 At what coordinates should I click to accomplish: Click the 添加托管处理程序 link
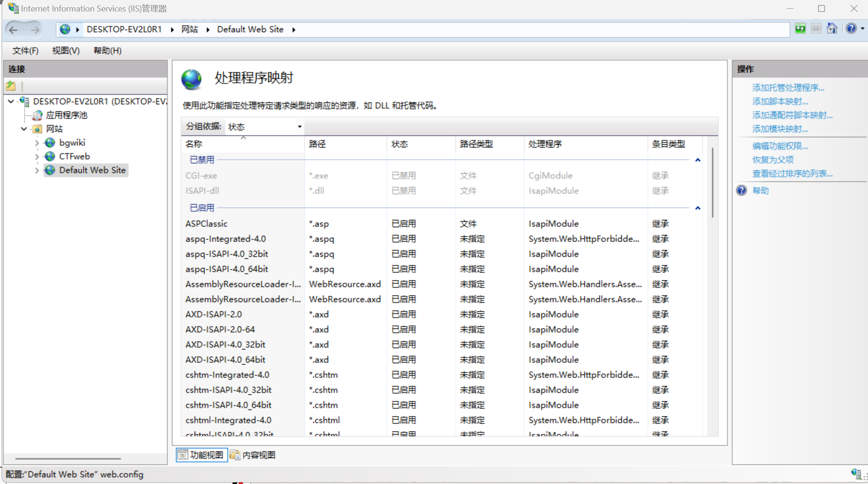788,87
